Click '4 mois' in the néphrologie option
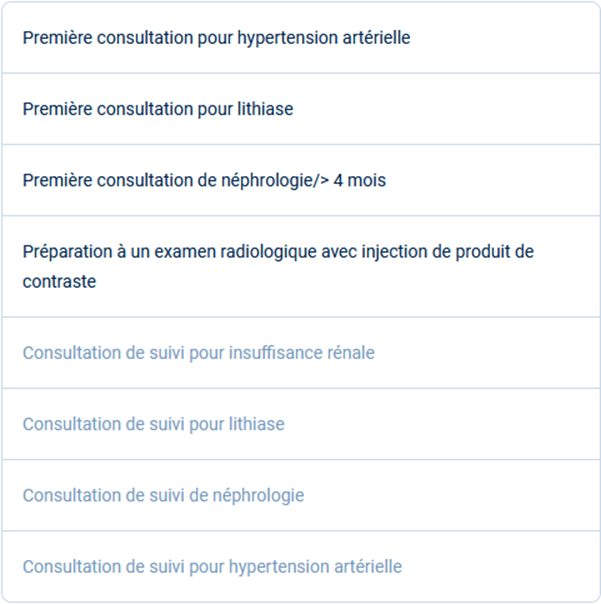 coord(359,180)
